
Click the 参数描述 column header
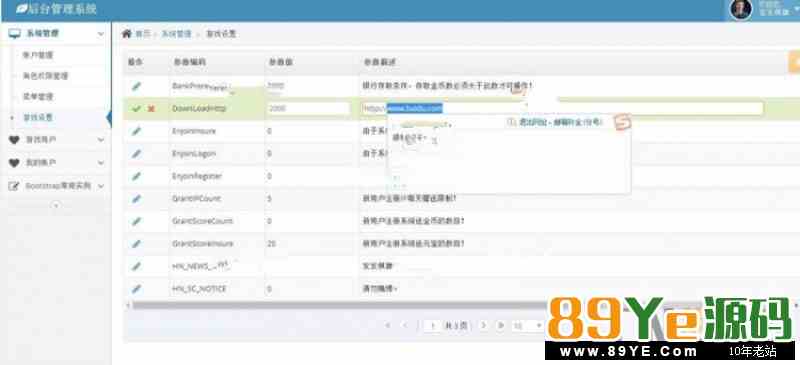pyautogui.click(x=380, y=62)
